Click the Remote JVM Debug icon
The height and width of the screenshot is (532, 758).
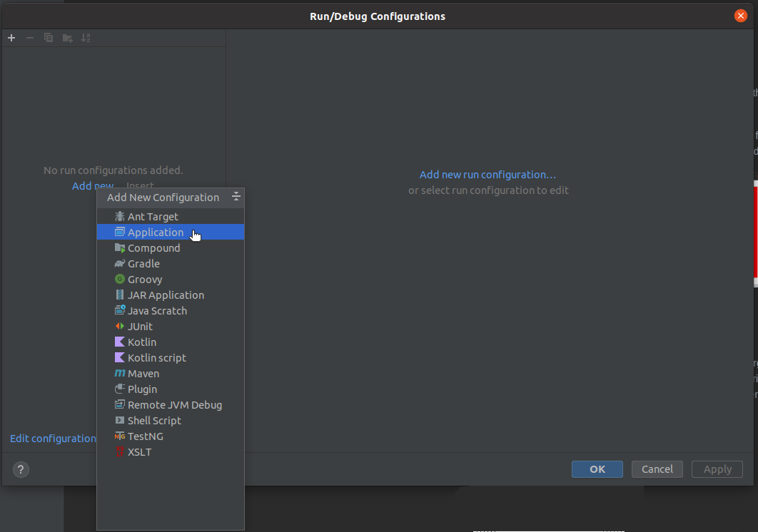pyautogui.click(x=119, y=404)
